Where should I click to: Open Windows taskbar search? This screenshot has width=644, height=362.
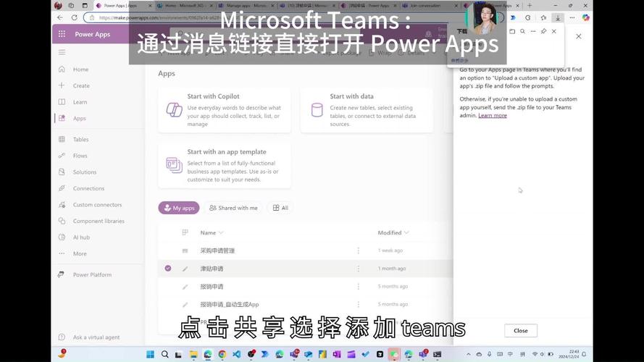point(164,354)
